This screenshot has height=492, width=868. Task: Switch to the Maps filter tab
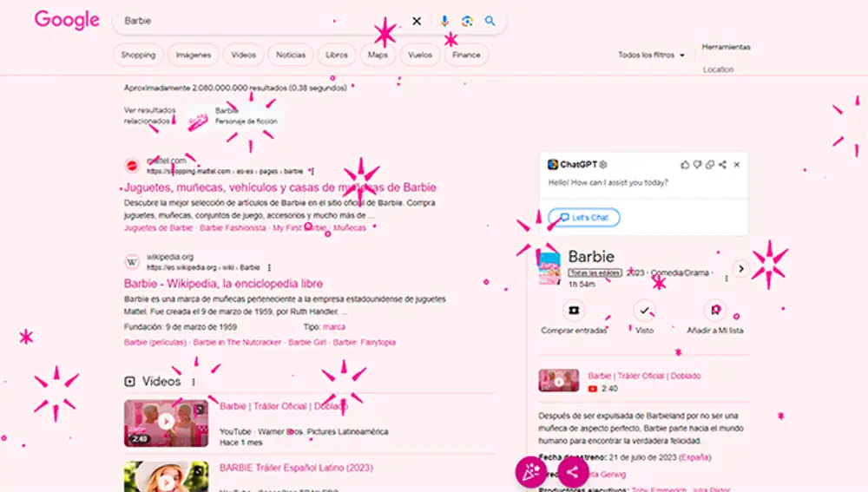[x=378, y=55]
